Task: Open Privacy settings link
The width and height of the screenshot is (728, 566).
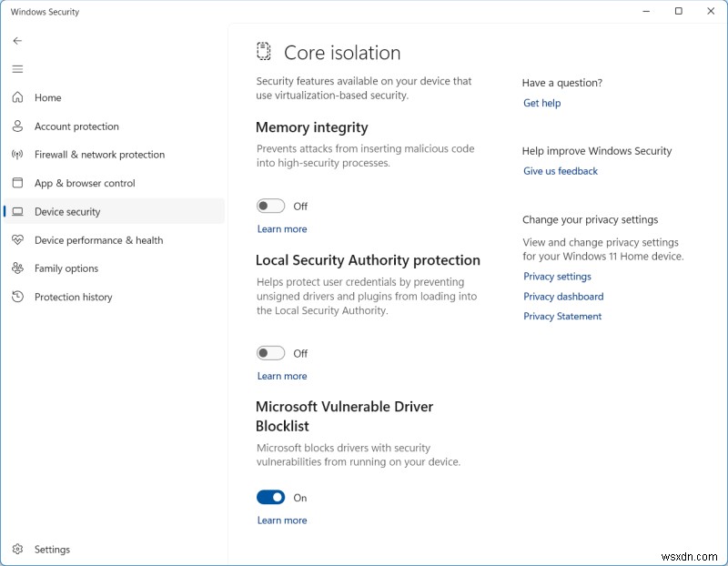Action: point(557,277)
